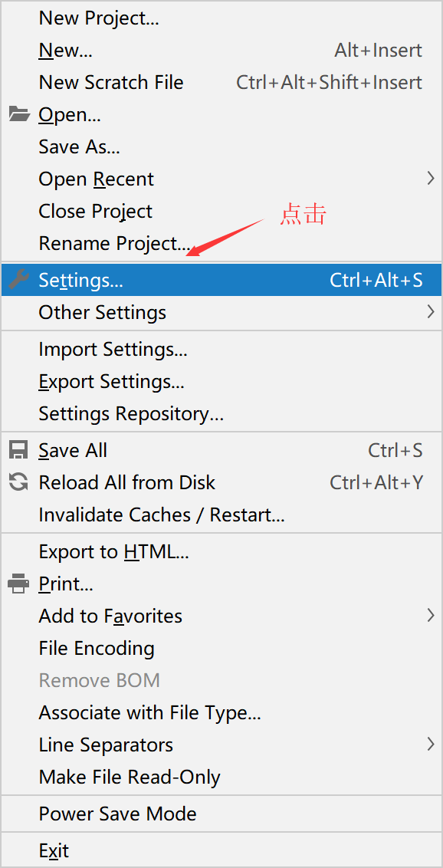Expand the Other Settings submenu

tap(102, 312)
